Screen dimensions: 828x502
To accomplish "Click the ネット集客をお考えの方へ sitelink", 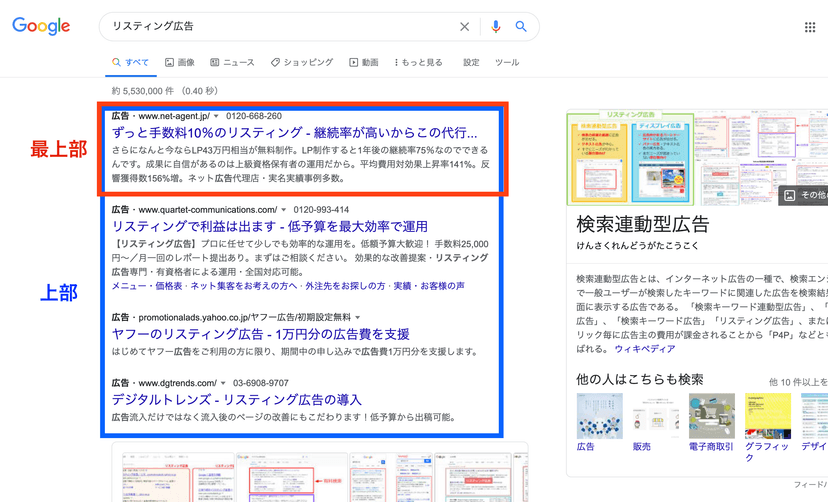I will point(243,286).
